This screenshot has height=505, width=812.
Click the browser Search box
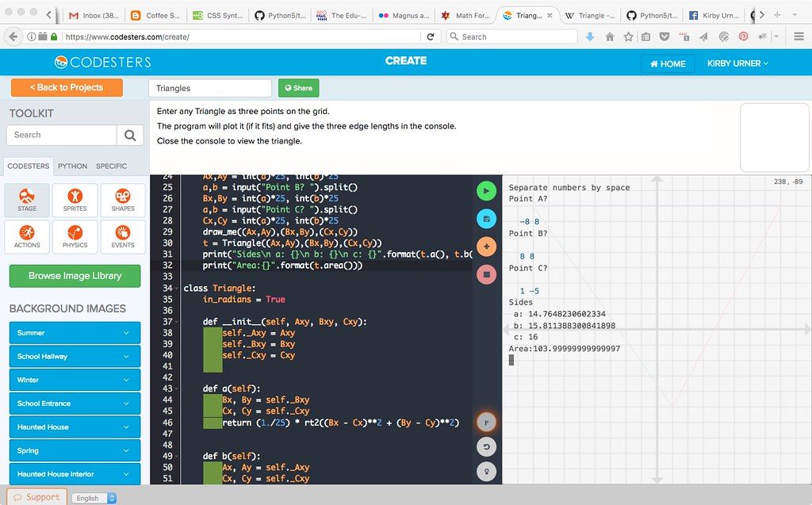511,36
